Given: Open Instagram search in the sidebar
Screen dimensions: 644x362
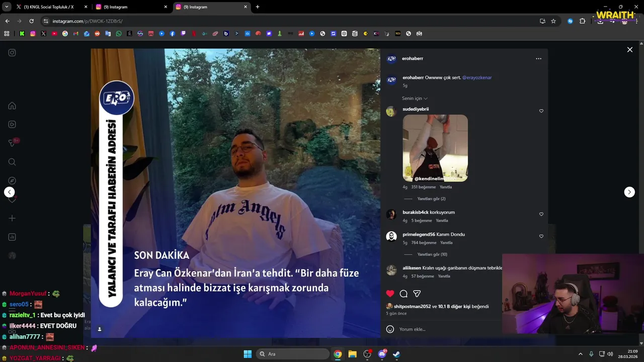Looking at the screenshot, I should click(x=12, y=162).
